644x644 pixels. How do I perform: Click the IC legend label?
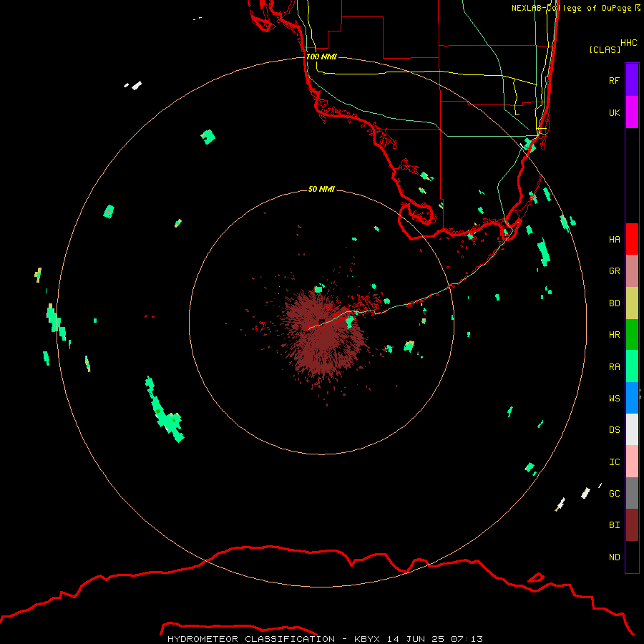pos(614,462)
